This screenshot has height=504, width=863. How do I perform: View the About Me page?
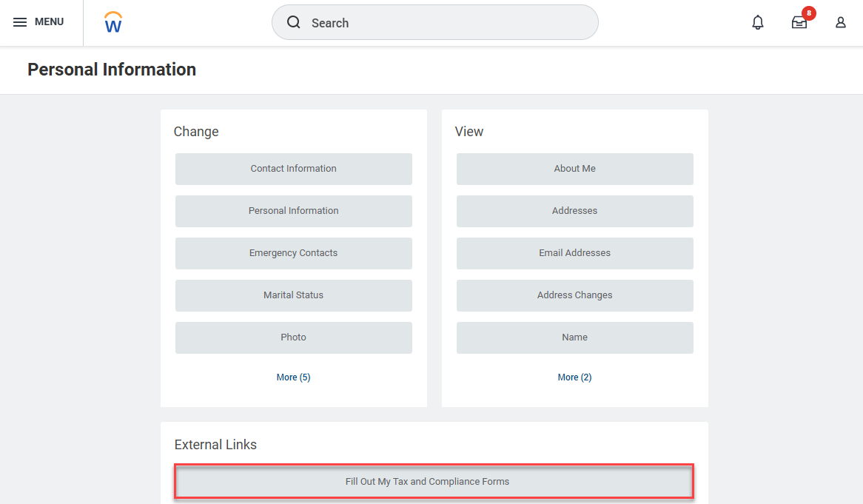click(574, 169)
